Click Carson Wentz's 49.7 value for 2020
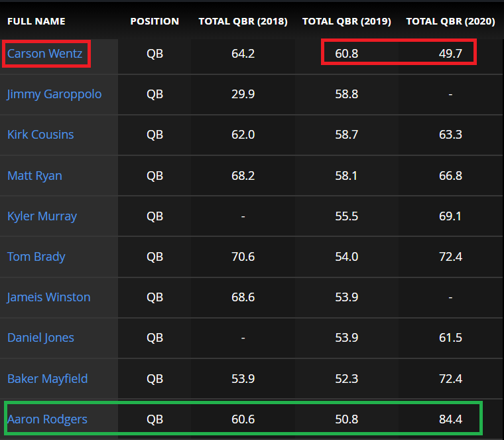Screen dimensions: 504x440 [450, 54]
